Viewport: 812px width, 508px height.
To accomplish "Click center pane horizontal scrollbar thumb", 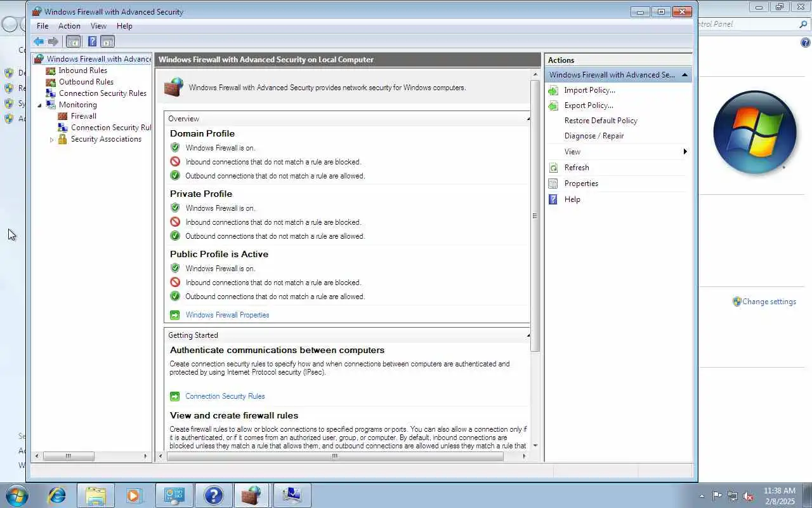I will 334,456.
